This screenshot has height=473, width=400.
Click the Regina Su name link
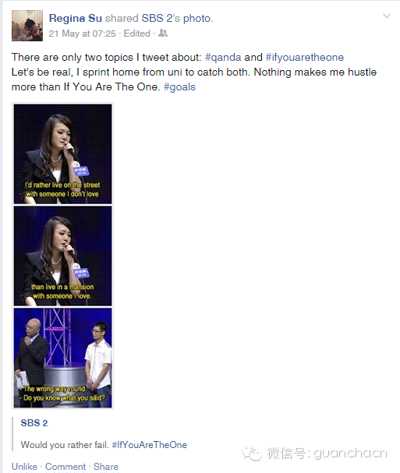click(75, 18)
